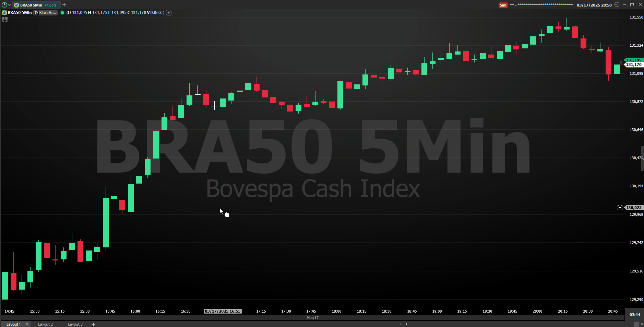
Task: Click the 131,195 green price label
Action: point(633,60)
